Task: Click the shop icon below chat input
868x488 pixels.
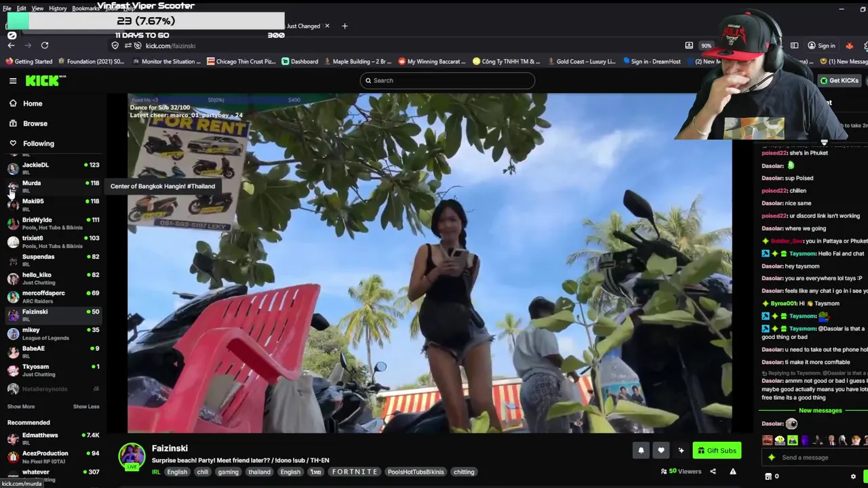Action: pyautogui.click(x=768, y=476)
